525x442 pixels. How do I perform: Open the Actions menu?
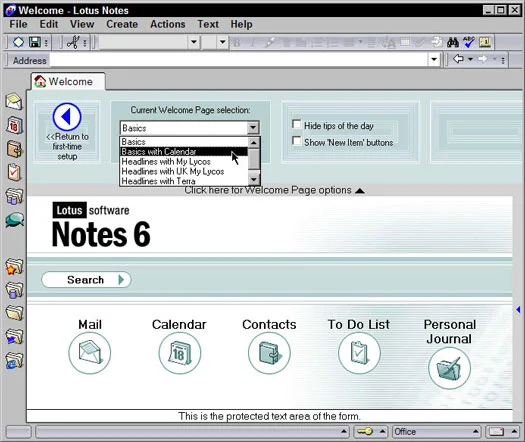(167, 24)
